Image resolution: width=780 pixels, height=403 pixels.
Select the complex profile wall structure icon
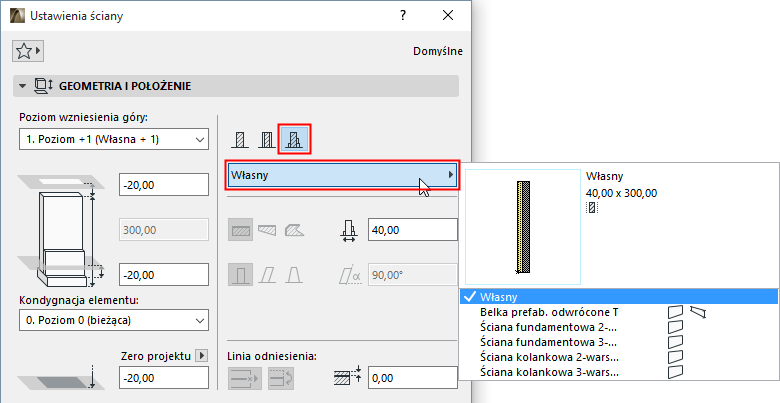(294, 140)
